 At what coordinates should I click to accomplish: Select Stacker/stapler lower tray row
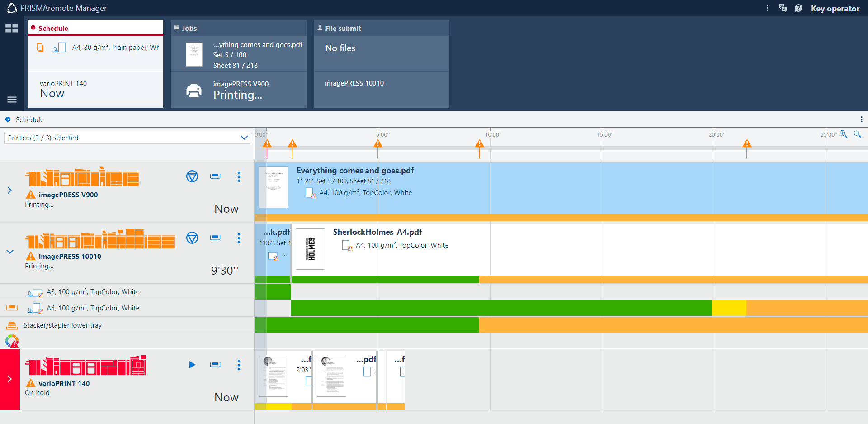coord(127,325)
